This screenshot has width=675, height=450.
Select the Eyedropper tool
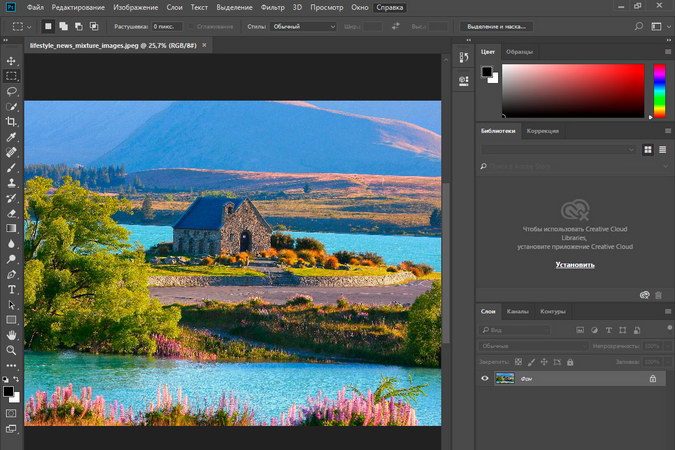(11, 137)
